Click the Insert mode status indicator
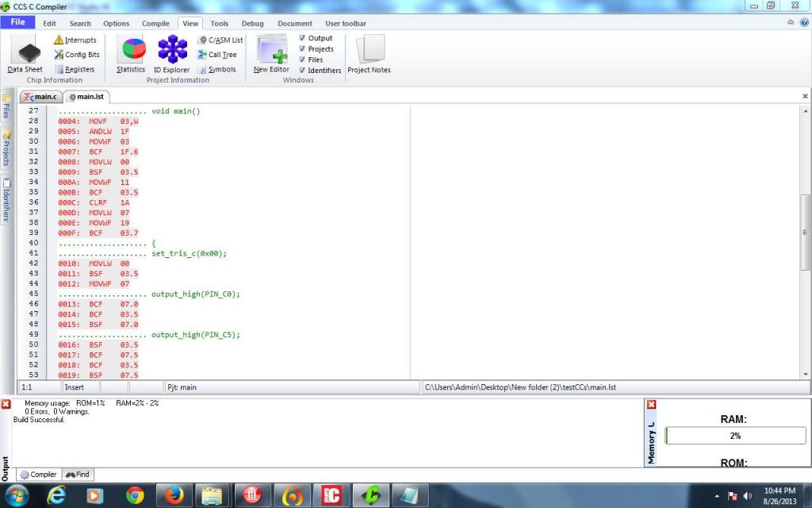The image size is (812, 508). pos(80,387)
